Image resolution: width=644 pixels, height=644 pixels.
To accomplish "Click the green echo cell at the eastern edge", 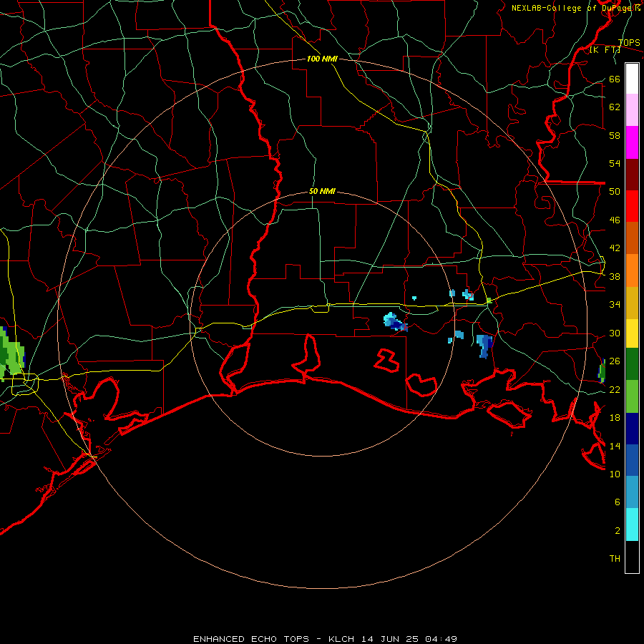I will click(602, 371).
